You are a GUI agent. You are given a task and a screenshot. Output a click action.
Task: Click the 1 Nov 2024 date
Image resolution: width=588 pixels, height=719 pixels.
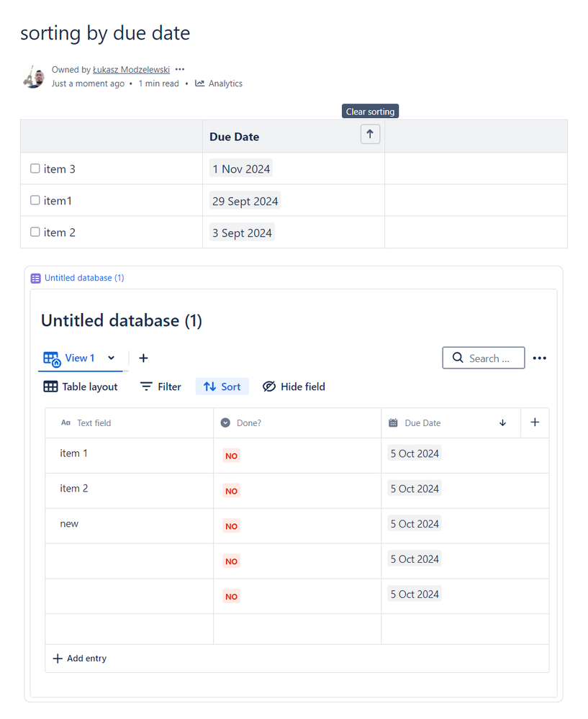tap(241, 168)
